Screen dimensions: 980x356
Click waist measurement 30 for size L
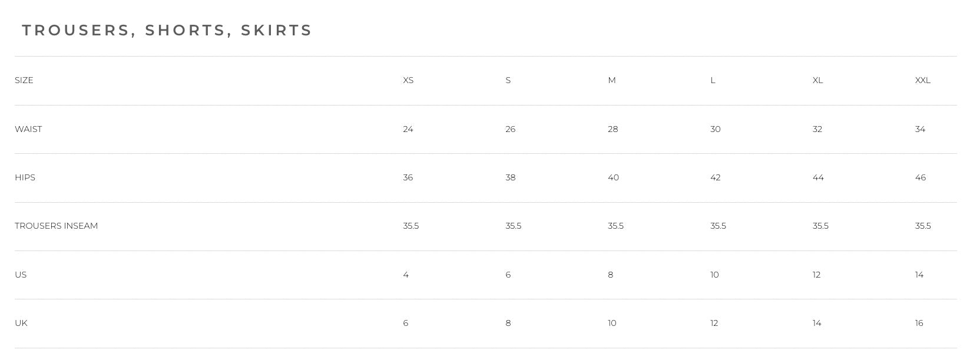tap(715, 129)
